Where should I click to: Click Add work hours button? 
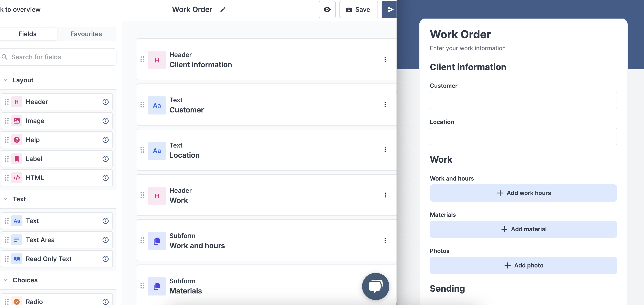click(x=523, y=193)
